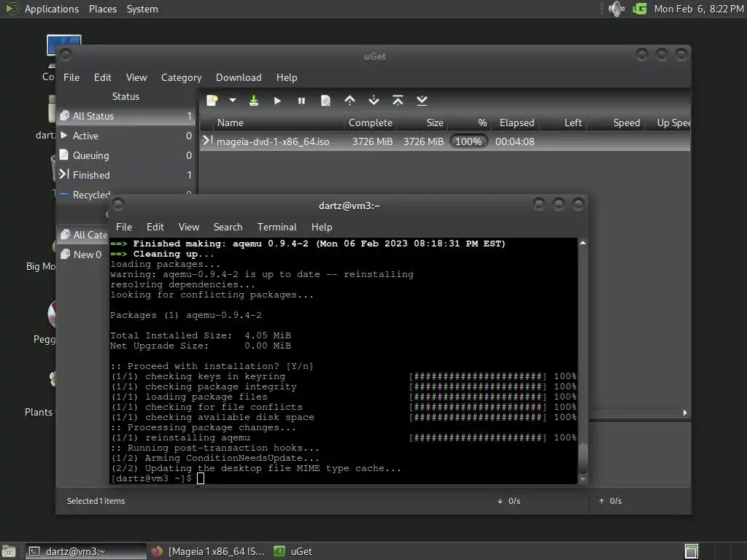This screenshot has width=747, height=560.
Task: Open terminal Edit menu
Action: click(x=155, y=227)
